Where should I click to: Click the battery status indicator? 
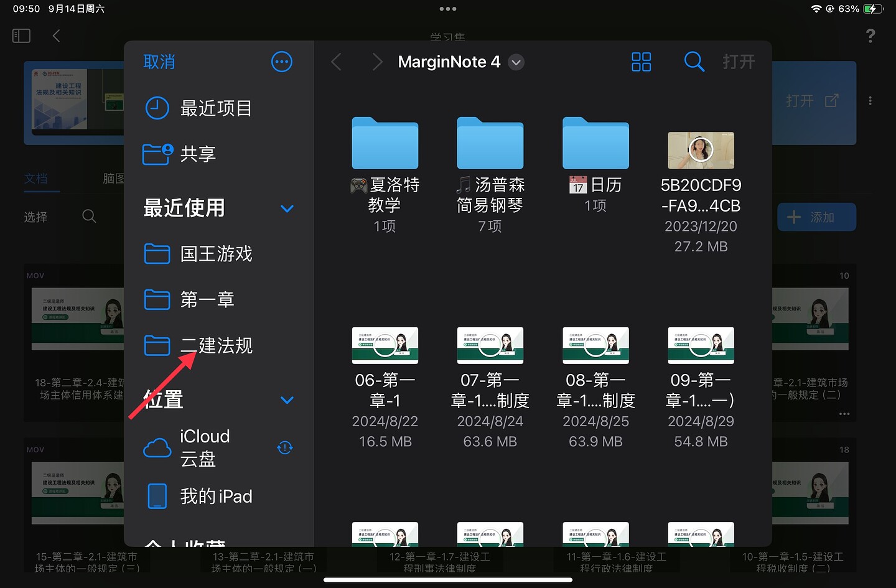tap(873, 9)
